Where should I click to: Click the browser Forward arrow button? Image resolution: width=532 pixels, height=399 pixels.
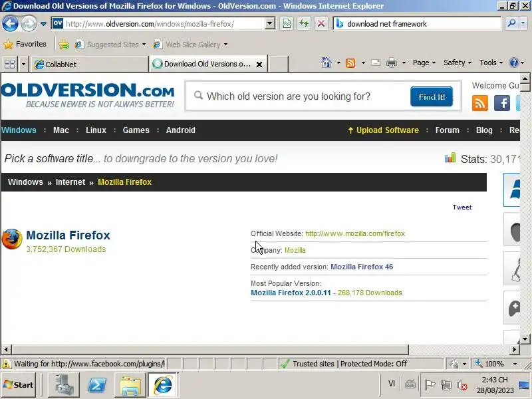29,24
